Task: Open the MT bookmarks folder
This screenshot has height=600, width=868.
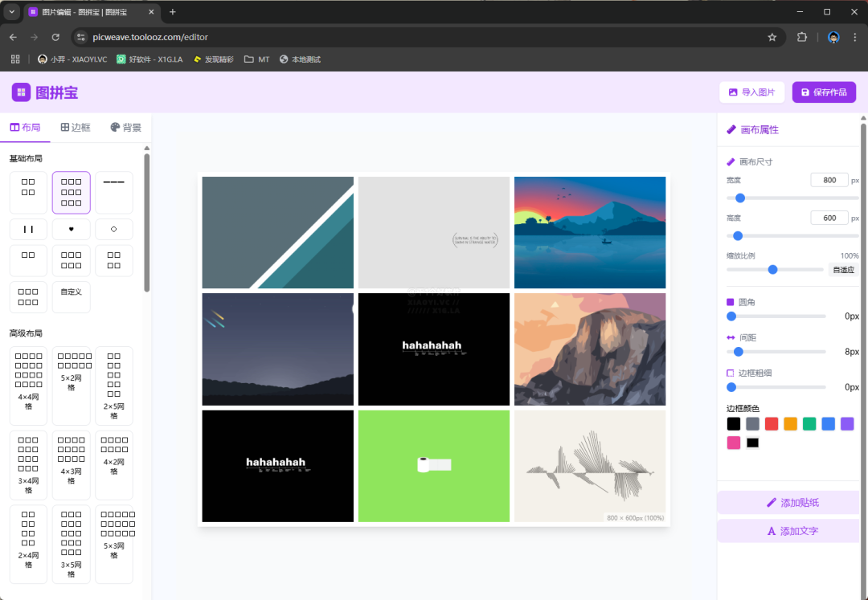Action: (257, 59)
